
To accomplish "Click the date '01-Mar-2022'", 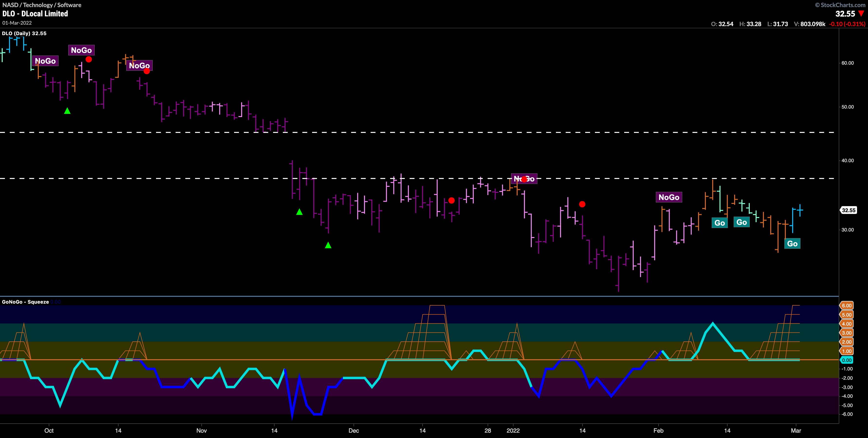I will (17, 23).
